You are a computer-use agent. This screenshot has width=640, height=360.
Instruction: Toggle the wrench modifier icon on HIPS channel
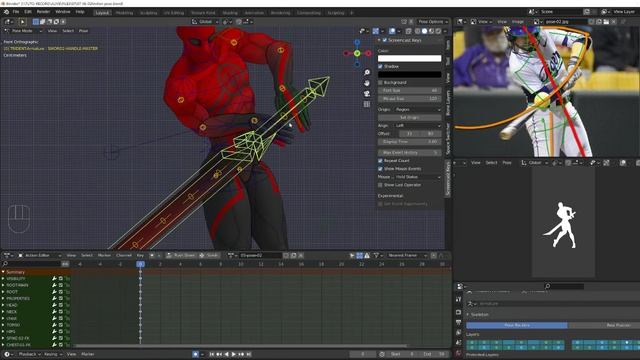pyautogui.click(x=54, y=331)
